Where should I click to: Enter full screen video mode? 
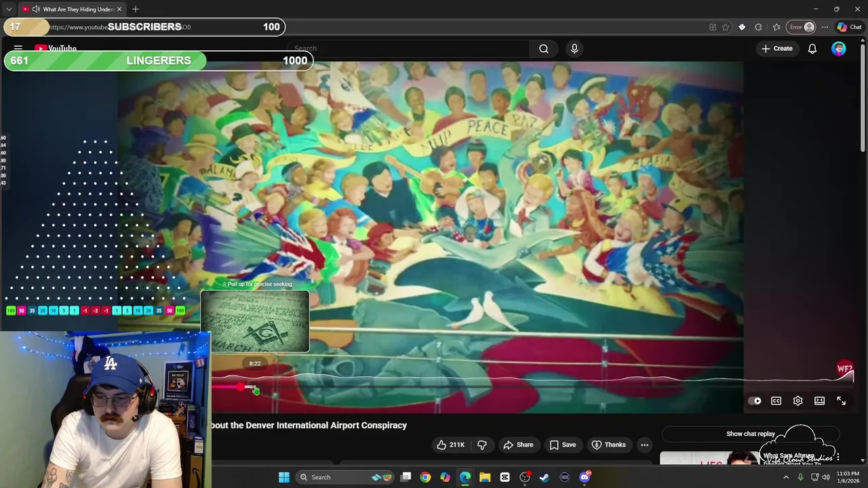click(x=842, y=401)
